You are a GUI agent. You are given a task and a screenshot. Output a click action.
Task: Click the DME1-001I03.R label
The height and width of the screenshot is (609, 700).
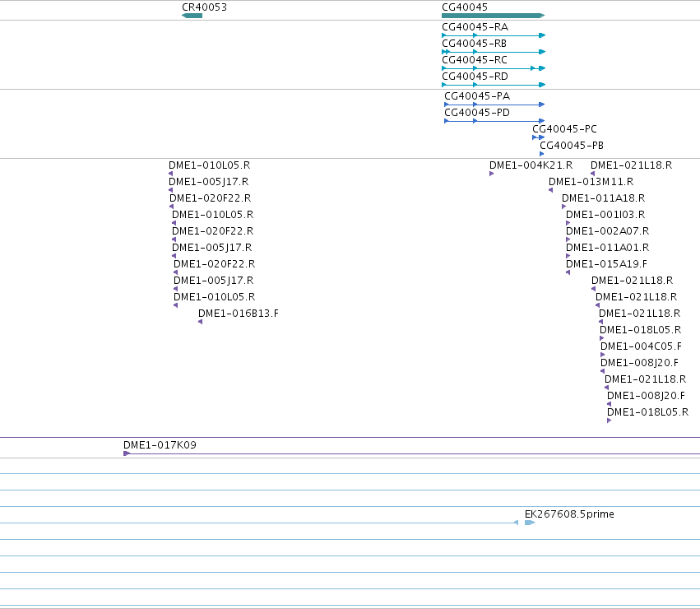pos(605,215)
